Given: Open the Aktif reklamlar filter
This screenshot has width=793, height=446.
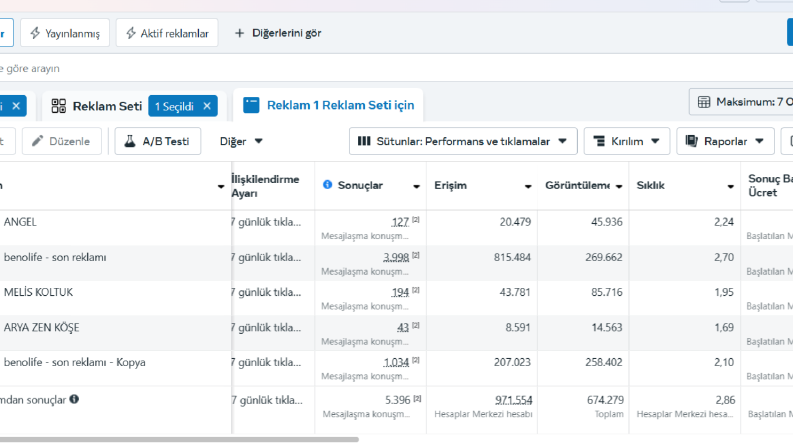Looking at the screenshot, I should [167, 33].
